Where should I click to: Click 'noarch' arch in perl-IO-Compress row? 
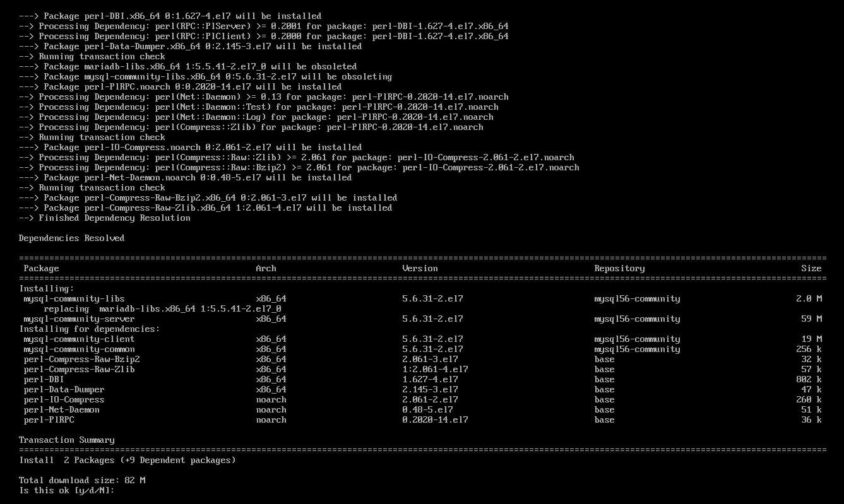[x=271, y=399]
